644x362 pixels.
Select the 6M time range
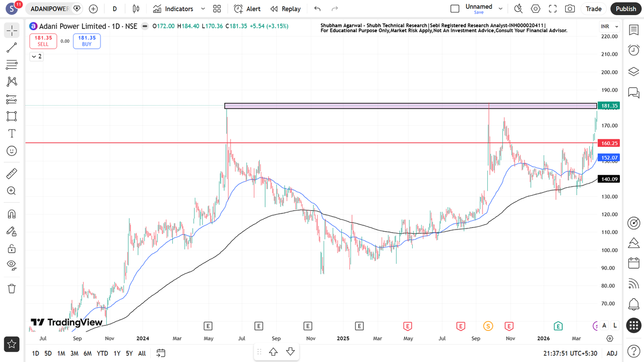pyautogui.click(x=87, y=353)
